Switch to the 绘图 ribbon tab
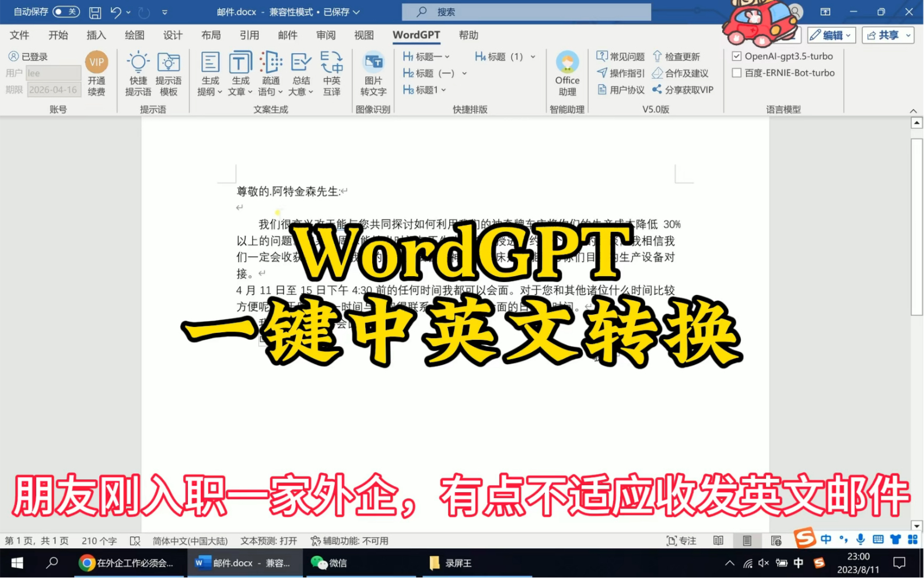Screen dimensions: 924x578 (x=135, y=35)
